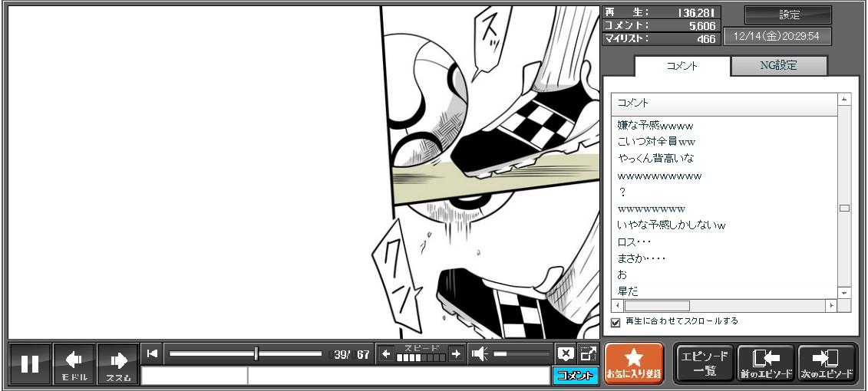Screen dimensions: 868x391
Task: Go back with the モドル arrow button
Action: 74,363
